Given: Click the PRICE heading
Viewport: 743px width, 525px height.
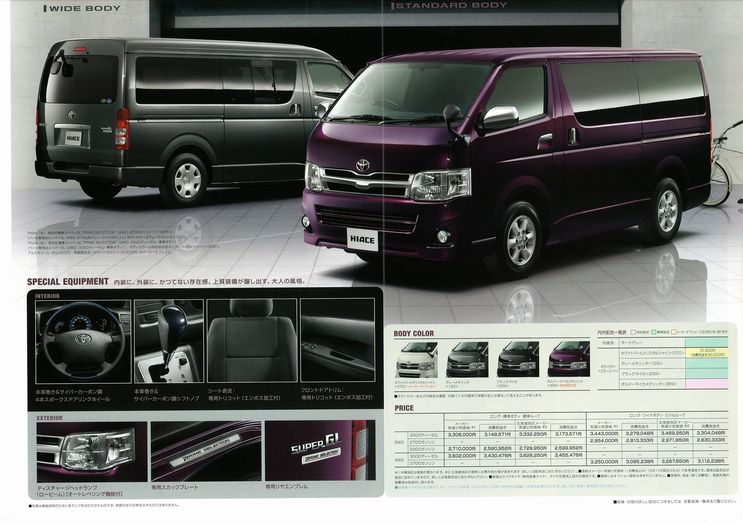Looking at the screenshot, I should [404, 408].
